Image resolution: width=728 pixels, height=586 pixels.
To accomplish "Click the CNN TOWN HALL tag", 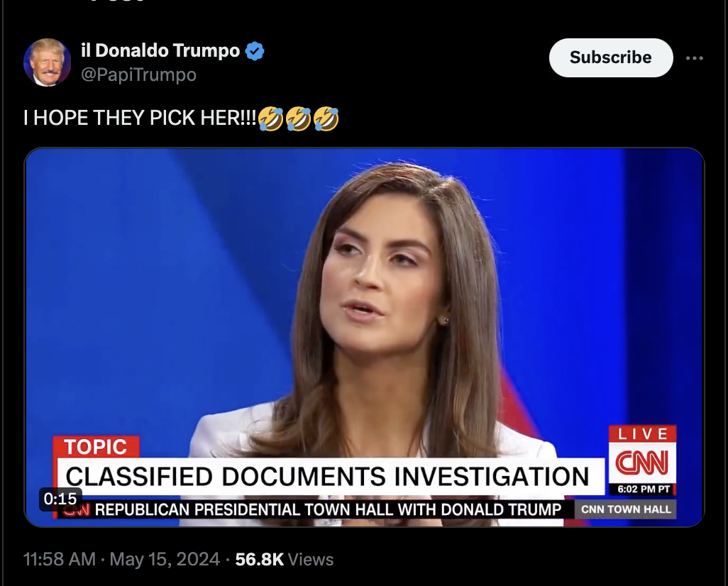I will (626, 509).
